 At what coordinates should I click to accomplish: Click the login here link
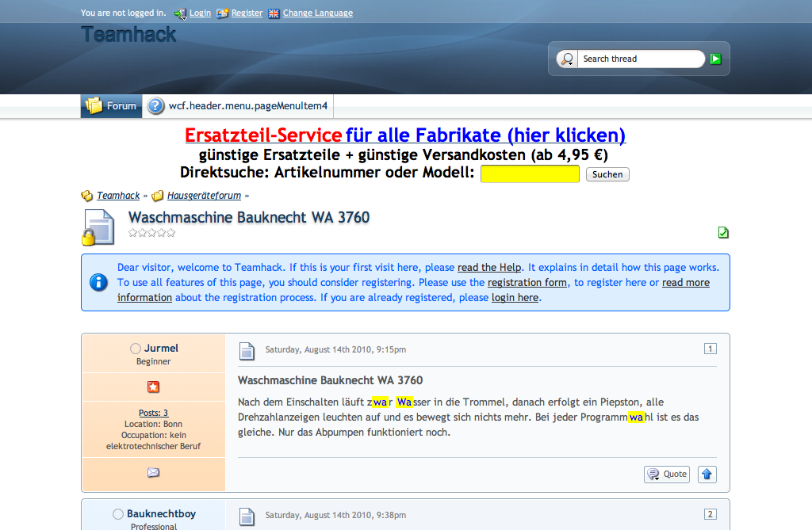point(515,298)
